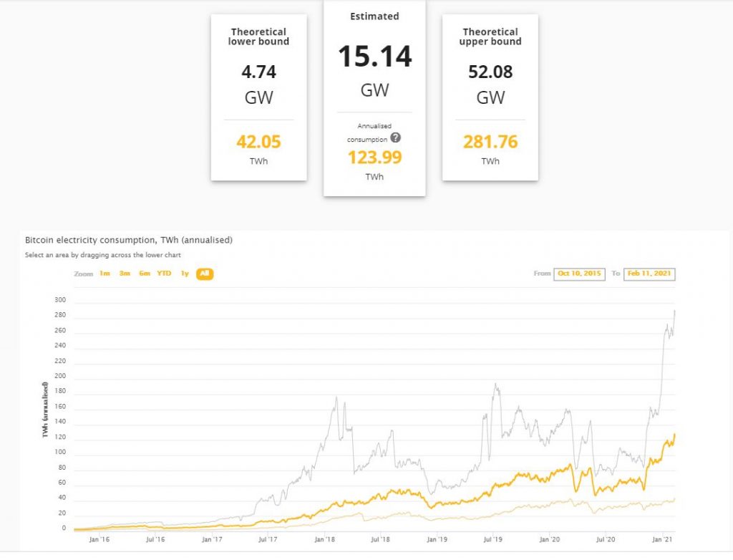Click the Jan '17 x-axis label
Image resolution: width=733 pixels, height=560 pixels.
(212, 539)
